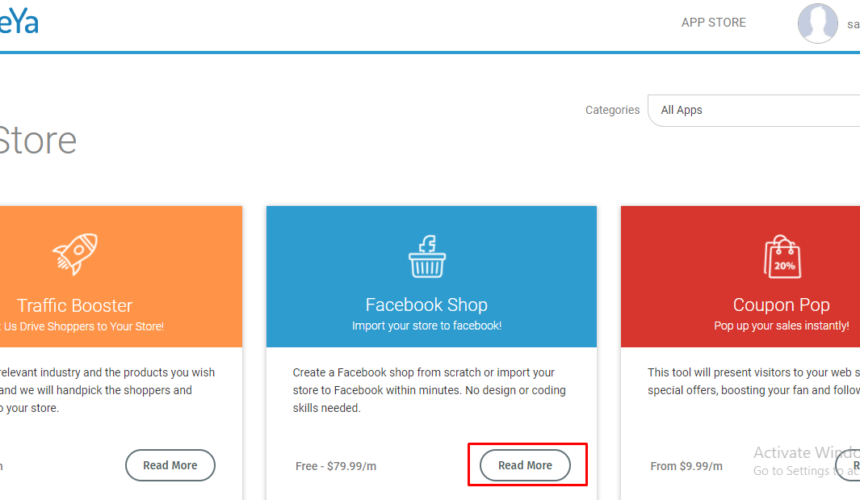This screenshot has height=500, width=860.
Task: Click the Traffic Booster rocket icon
Action: tap(75, 253)
